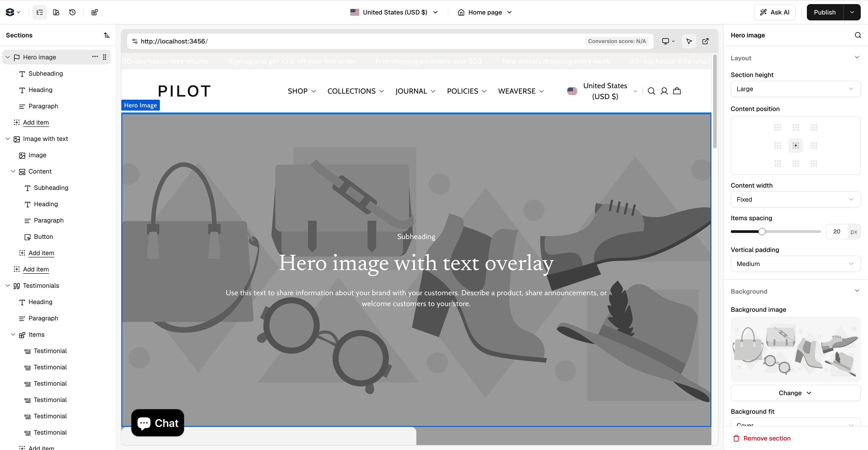Click the preview vertical scrollbar
This screenshot has height=450, width=868.
[x=715, y=101]
